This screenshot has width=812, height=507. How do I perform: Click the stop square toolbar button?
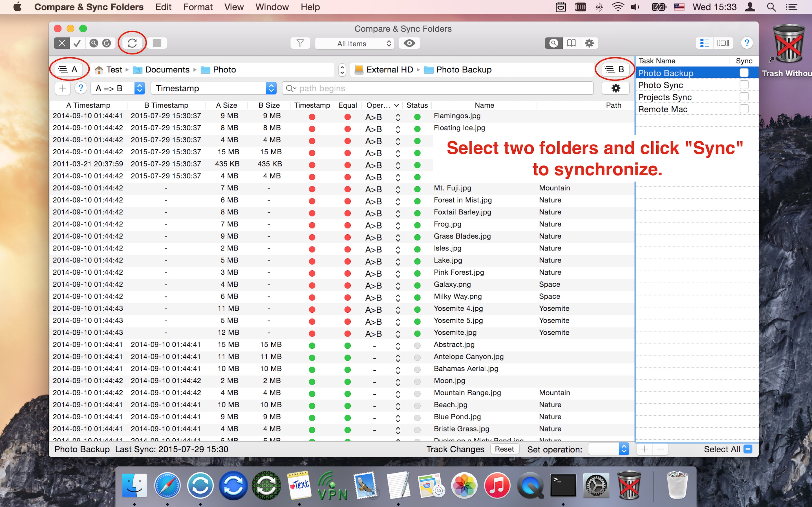(157, 43)
